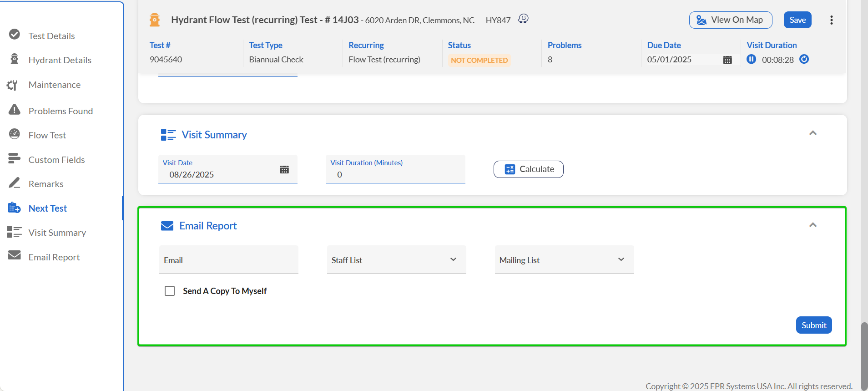The height and width of the screenshot is (391, 868).
Task: Click the smiley feedback icon near HY847
Action: [x=523, y=19]
